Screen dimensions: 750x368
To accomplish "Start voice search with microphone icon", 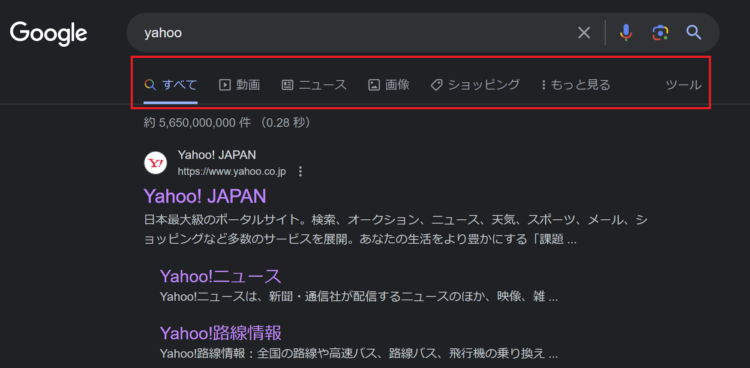I will tap(626, 33).
